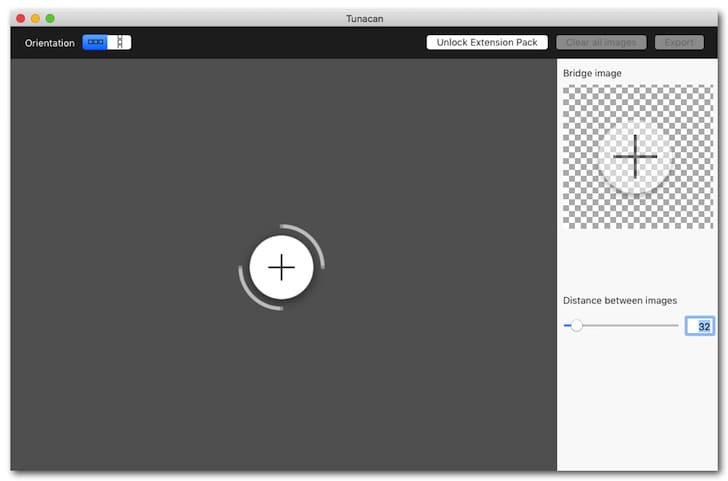Click the Export button
This screenshot has width=728, height=481.
coord(679,42)
